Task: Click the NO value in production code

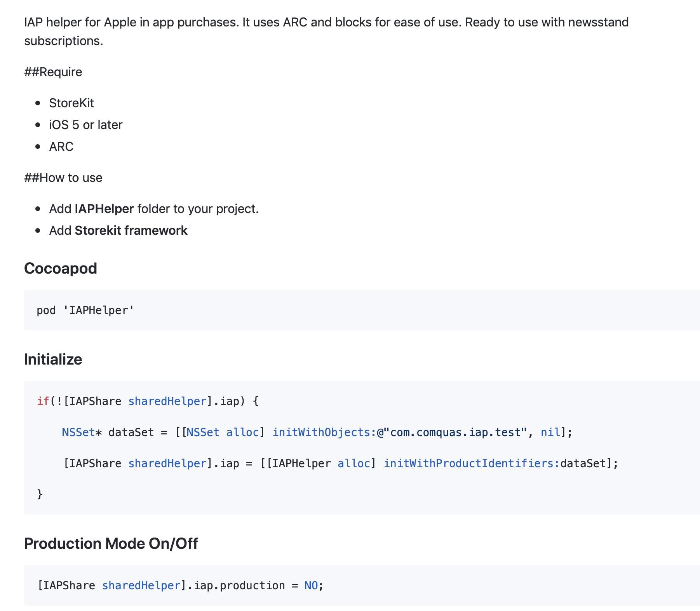Action: (311, 585)
